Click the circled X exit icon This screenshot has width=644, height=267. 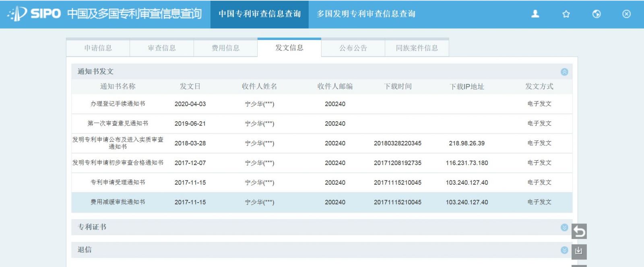point(626,14)
